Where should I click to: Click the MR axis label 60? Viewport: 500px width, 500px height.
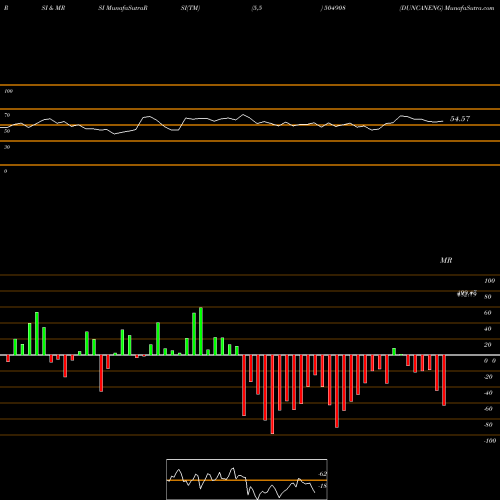click(487, 313)
